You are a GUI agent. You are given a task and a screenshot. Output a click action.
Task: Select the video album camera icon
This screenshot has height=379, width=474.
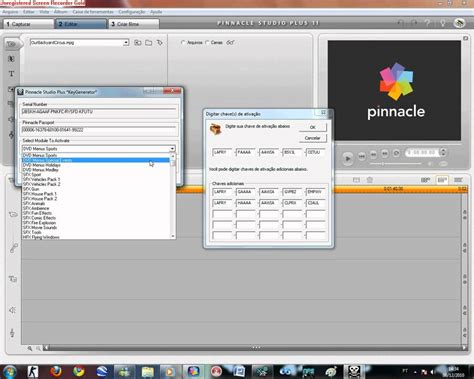click(11, 44)
